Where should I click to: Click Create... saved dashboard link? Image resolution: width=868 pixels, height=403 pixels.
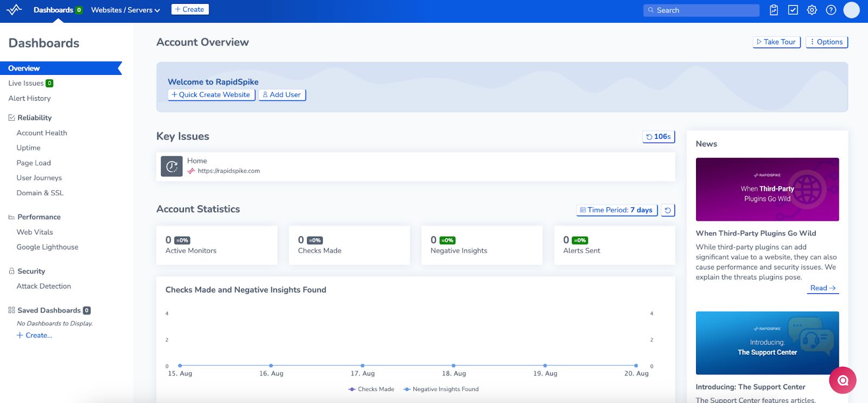(34, 335)
